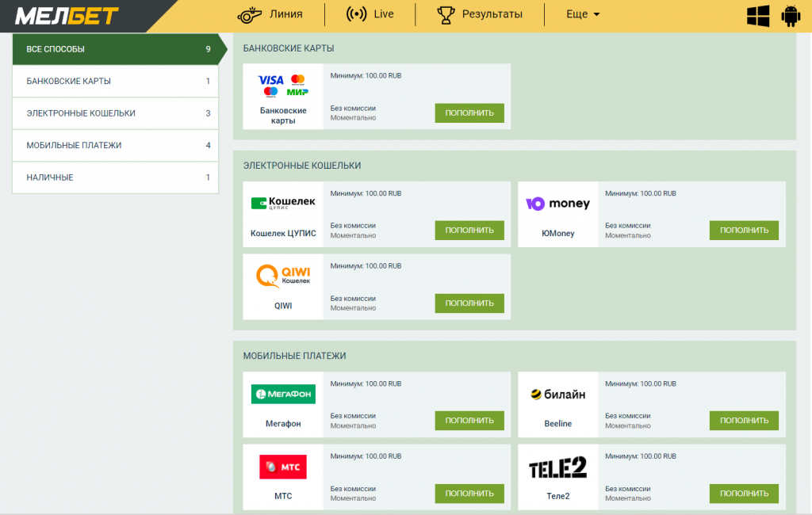The image size is (812, 515).
Task: Click the Банковские карты section heading
Action: pos(289,48)
